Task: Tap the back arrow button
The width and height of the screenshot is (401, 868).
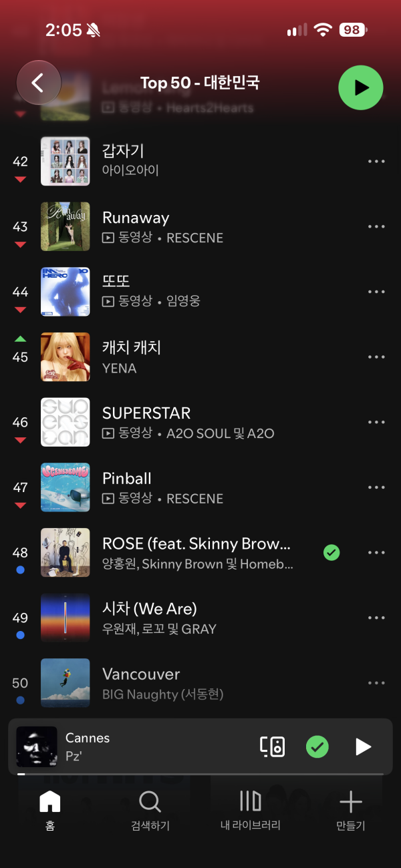Action: click(x=39, y=83)
